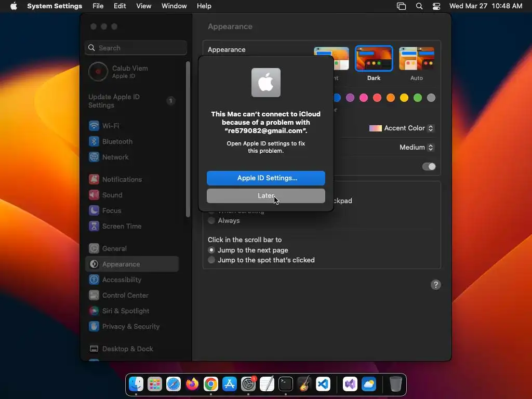
Task: Open the Medium sidebar icon size dropdown
Action: [x=417, y=147]
